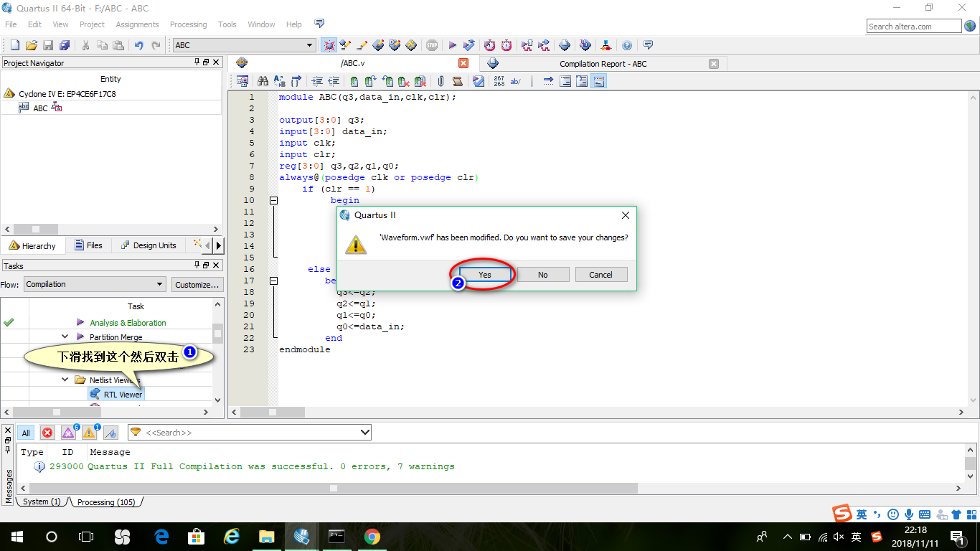Click the Search altera.com field
Screen dimensions: 980x551
click(914, 27)
